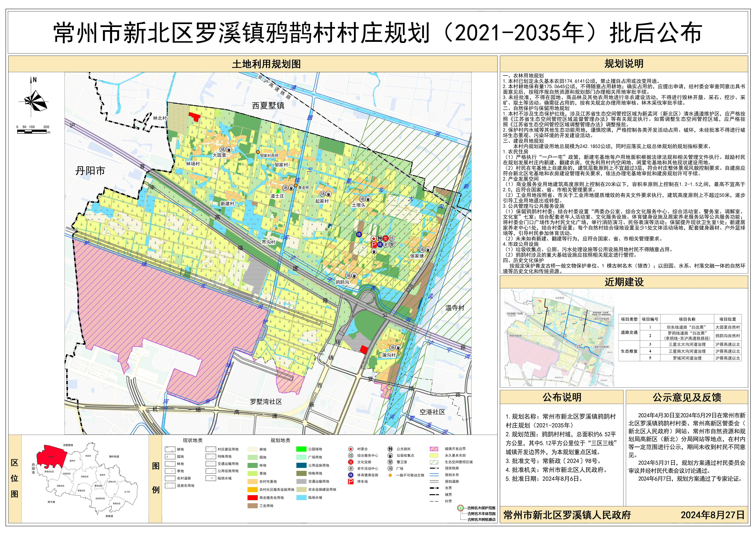Select the 广场 circled 场 legend icon

(x=390, y=468)
